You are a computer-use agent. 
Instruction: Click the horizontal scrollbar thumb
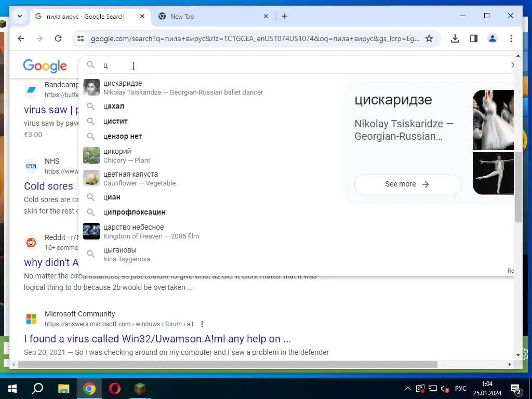click(228, 364)
